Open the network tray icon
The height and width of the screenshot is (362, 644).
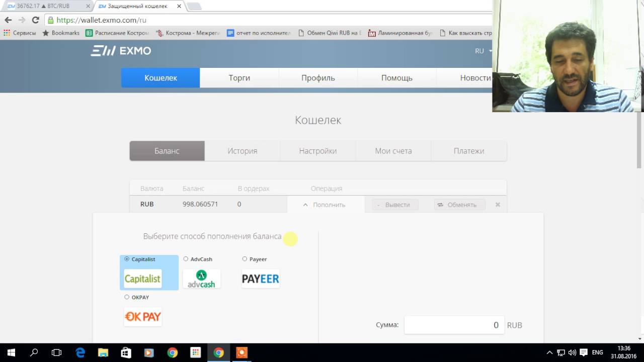561,352
